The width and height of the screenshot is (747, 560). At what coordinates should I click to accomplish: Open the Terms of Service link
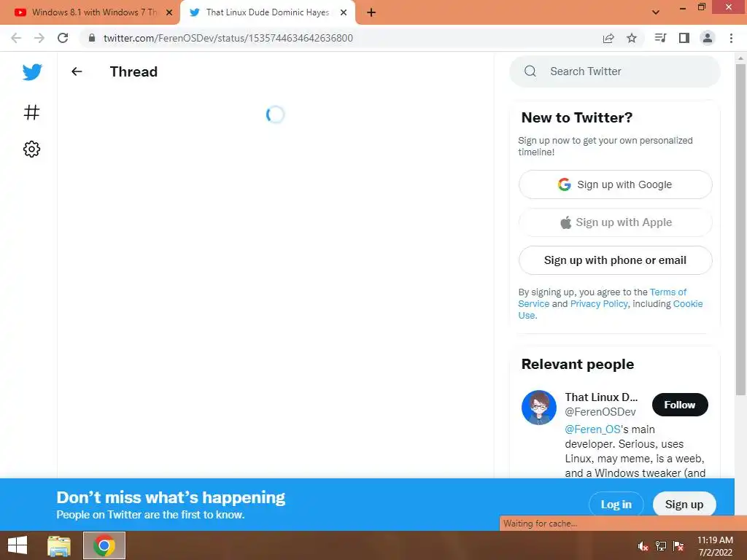click(x=668, y=292)
